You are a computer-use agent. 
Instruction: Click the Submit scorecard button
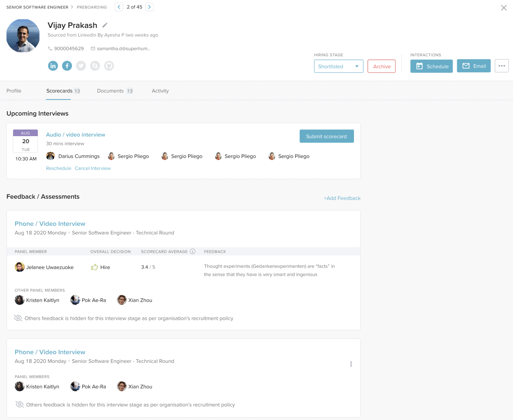coord(326,136)
